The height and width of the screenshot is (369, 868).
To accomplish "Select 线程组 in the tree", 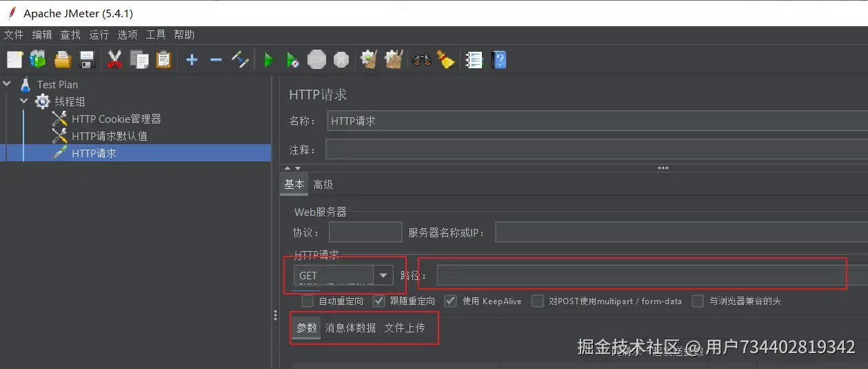I will coord(70,101).
